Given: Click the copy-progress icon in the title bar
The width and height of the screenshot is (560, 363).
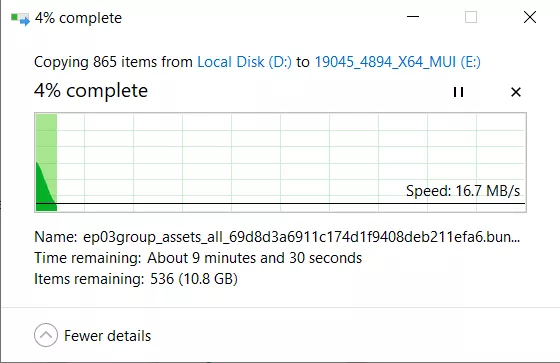Looking at the screenshot, I should pyautogui.click(x=20, y=19).
